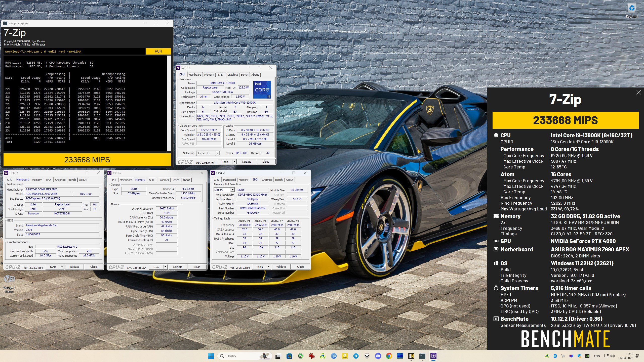Open Task View from the taskbar
The height and width of the screenshot is (362, 644).
(x=278, y=356)
